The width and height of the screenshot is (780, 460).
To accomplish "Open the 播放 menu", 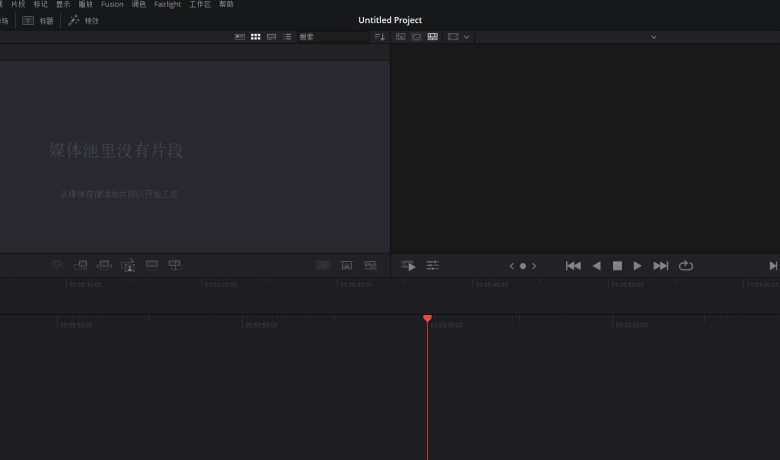I will pyautogui.click(x=86, y=4).
